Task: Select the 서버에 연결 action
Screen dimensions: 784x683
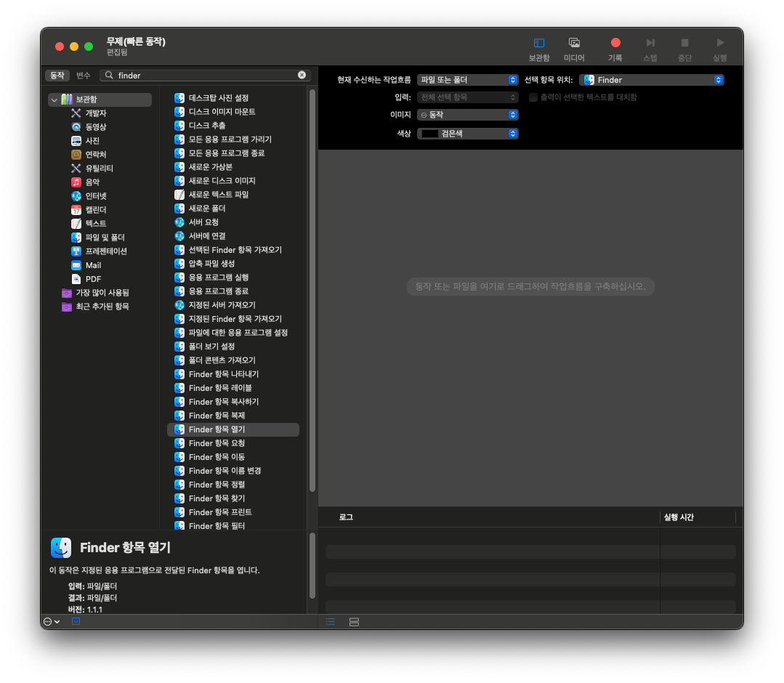Action: pos(206,236)
